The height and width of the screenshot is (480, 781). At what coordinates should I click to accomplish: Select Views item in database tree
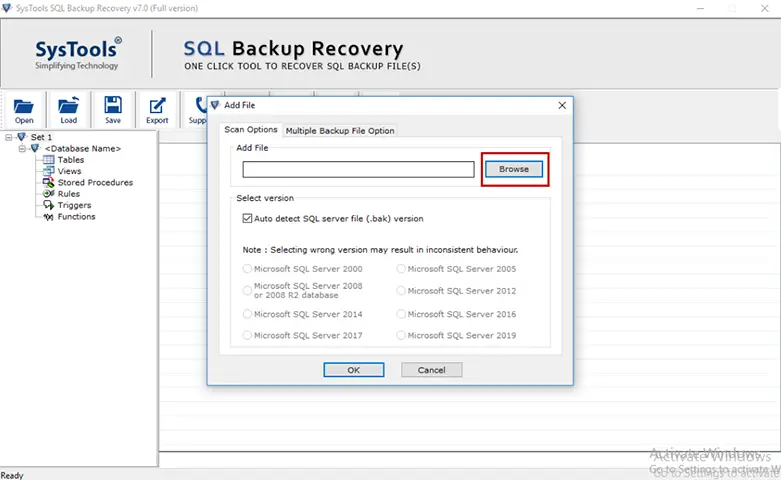(x=69, y=171)
